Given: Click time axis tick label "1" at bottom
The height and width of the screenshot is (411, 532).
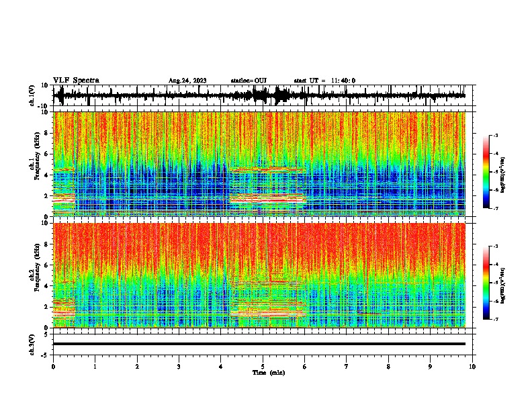Looking at the screenshot, I should (95, 367).
